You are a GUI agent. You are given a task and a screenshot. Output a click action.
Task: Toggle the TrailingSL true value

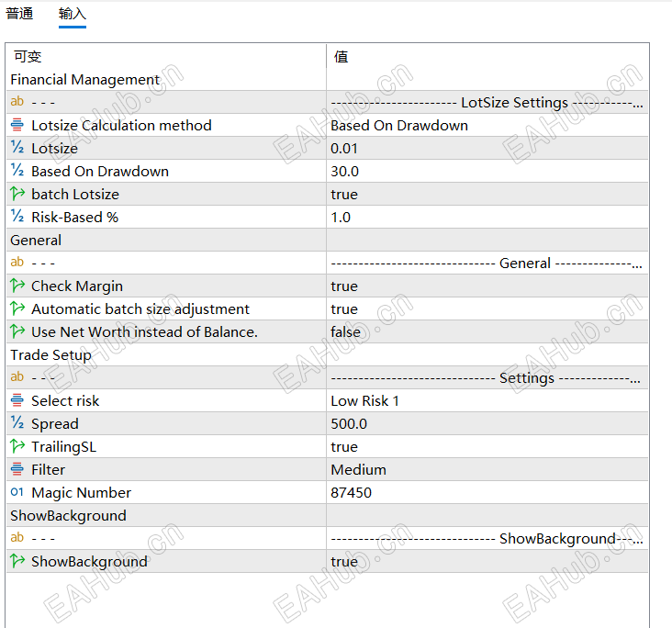[487, 446]
